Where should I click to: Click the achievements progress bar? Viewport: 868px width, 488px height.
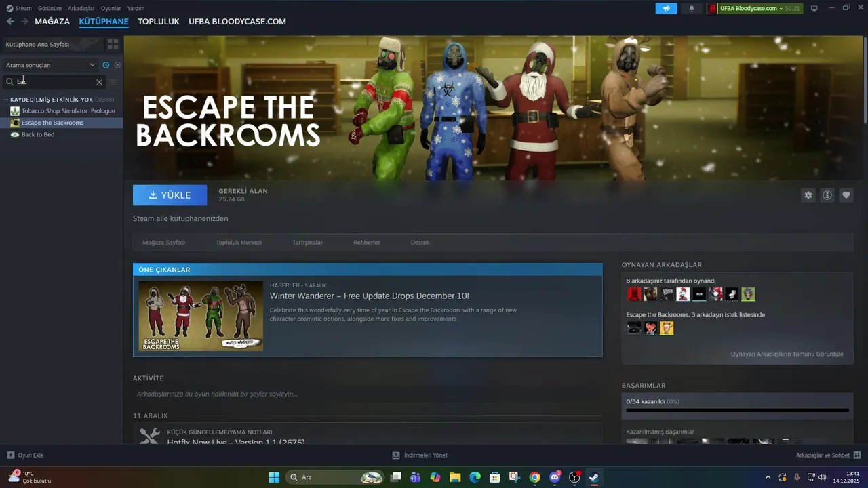click(737, 410)
